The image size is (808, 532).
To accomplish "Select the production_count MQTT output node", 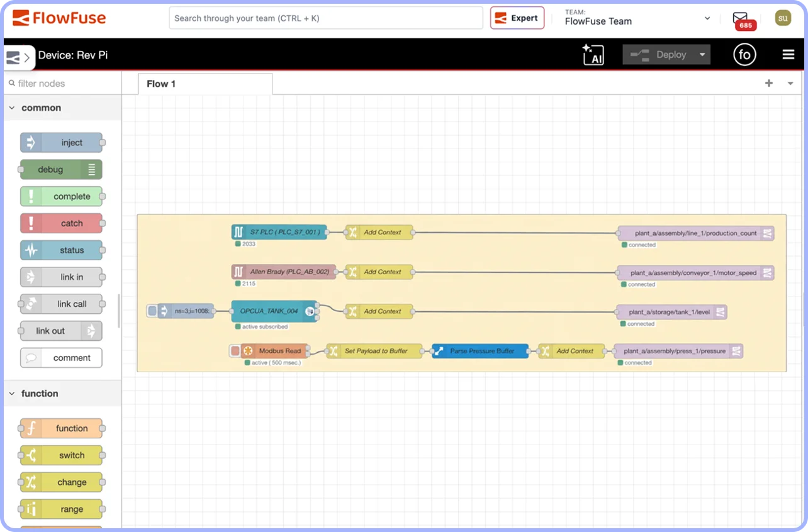I will click(x=696, y=233).
